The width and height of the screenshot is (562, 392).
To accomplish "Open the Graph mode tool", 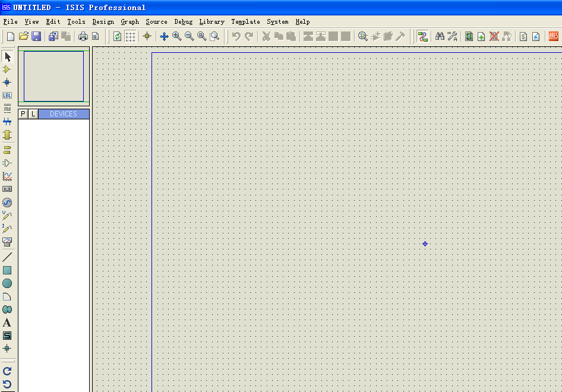I will tap(7, 176).
